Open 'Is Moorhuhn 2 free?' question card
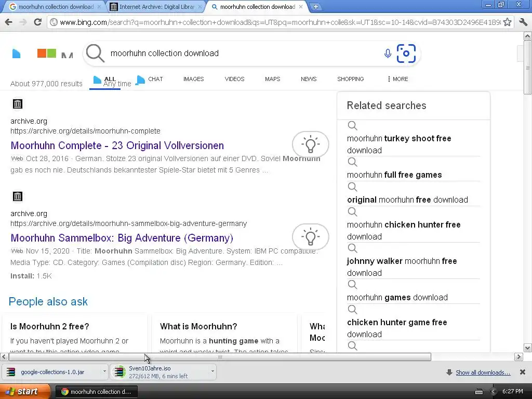The image size is (532, 399). point(75,333)
